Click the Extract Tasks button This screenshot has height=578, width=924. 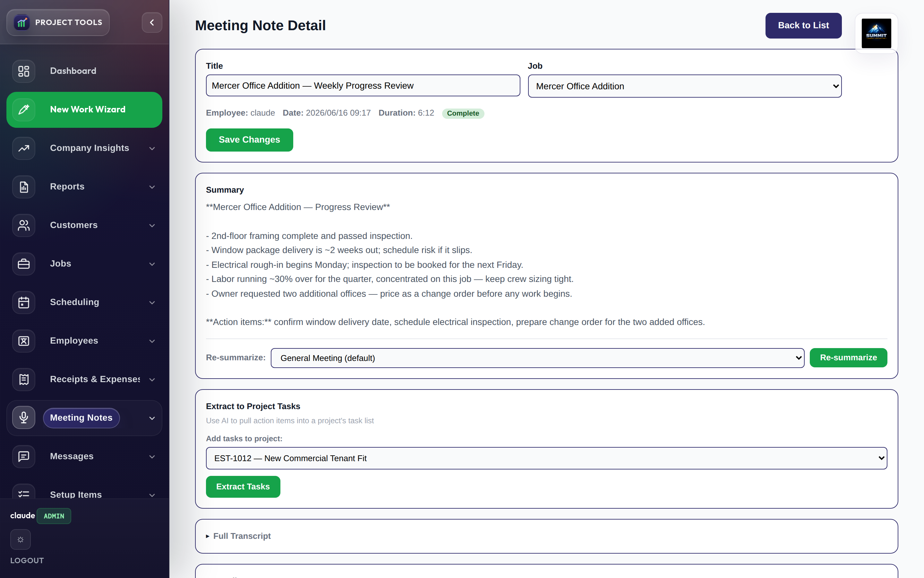[243, 486]
